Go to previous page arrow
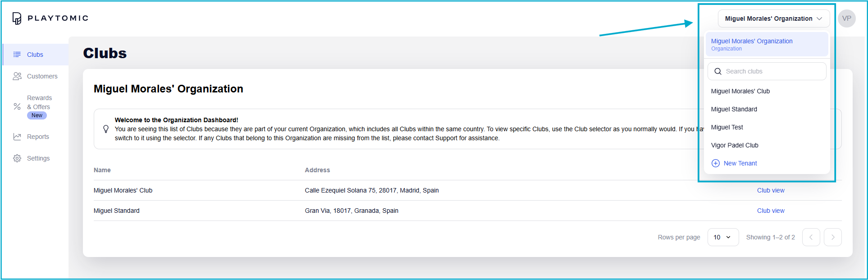 click(x=811, y=237)
